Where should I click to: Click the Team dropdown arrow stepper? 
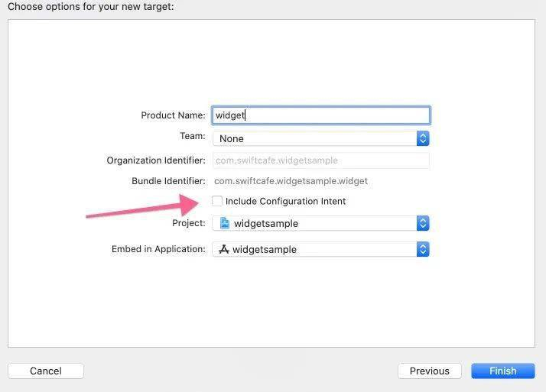click(423, 138)
